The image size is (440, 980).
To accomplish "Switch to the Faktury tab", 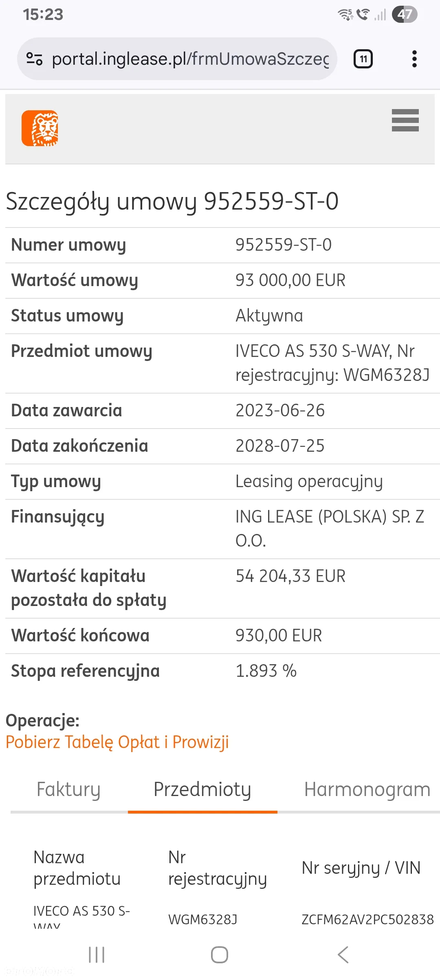I will (x=68, y=790).
